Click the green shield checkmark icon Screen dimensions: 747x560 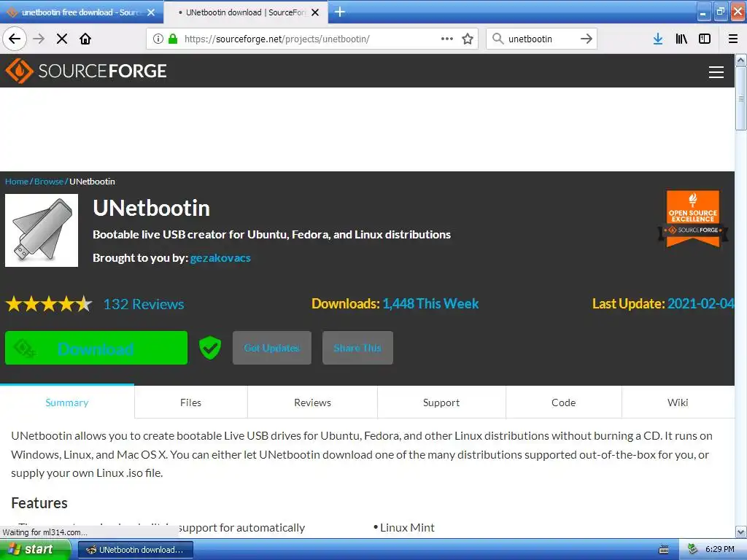pos(209,348)
